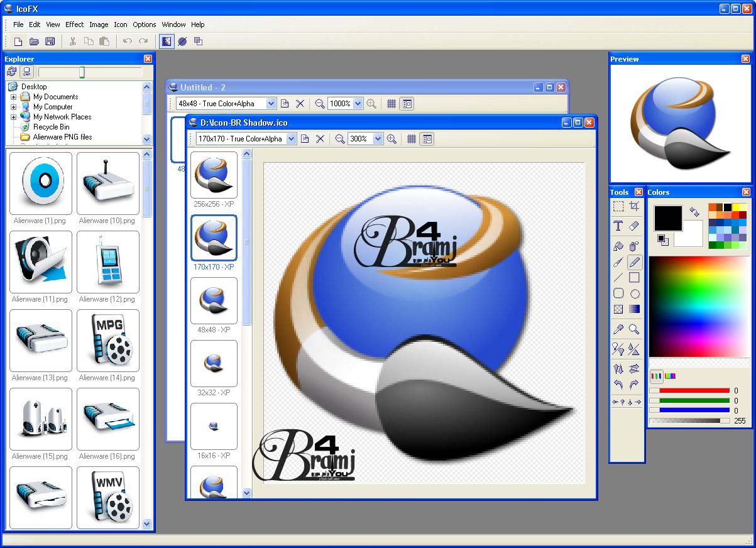
Task: Select the 32x32 - XP image thumbnail
Action: coord(214,364)
